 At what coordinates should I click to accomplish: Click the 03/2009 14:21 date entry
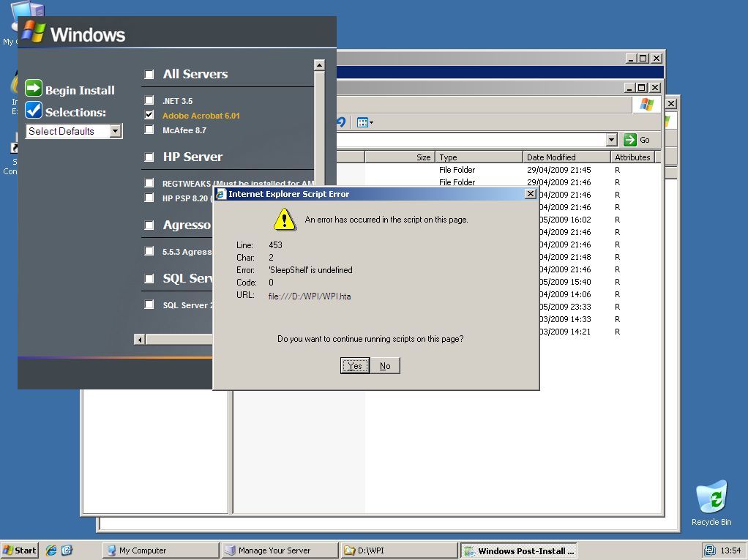(x=565, y=332)
